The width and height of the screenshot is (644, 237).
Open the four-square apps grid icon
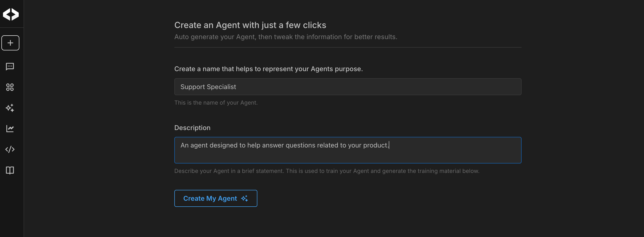pos(10,87)
